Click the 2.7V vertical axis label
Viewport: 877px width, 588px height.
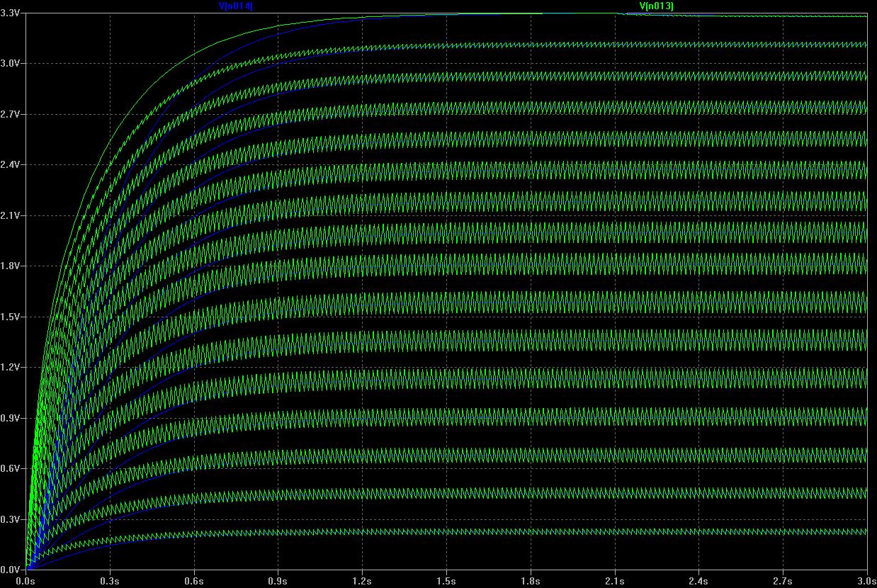(12, 114)
